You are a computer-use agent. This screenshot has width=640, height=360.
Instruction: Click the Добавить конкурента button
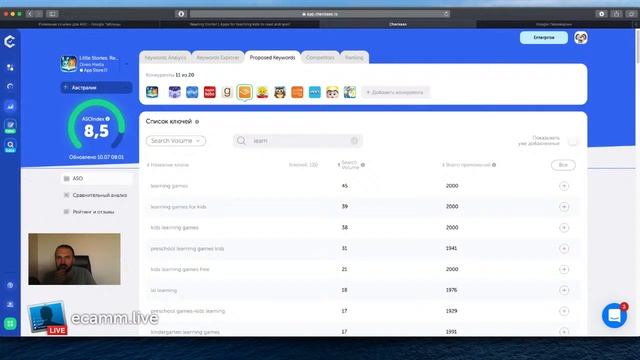(395, 92)
